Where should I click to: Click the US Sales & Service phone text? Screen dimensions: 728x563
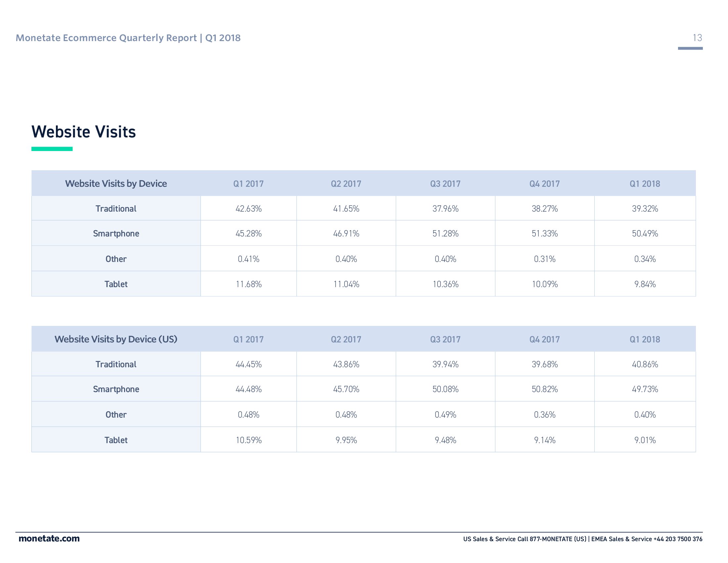[x=524, y=539]
